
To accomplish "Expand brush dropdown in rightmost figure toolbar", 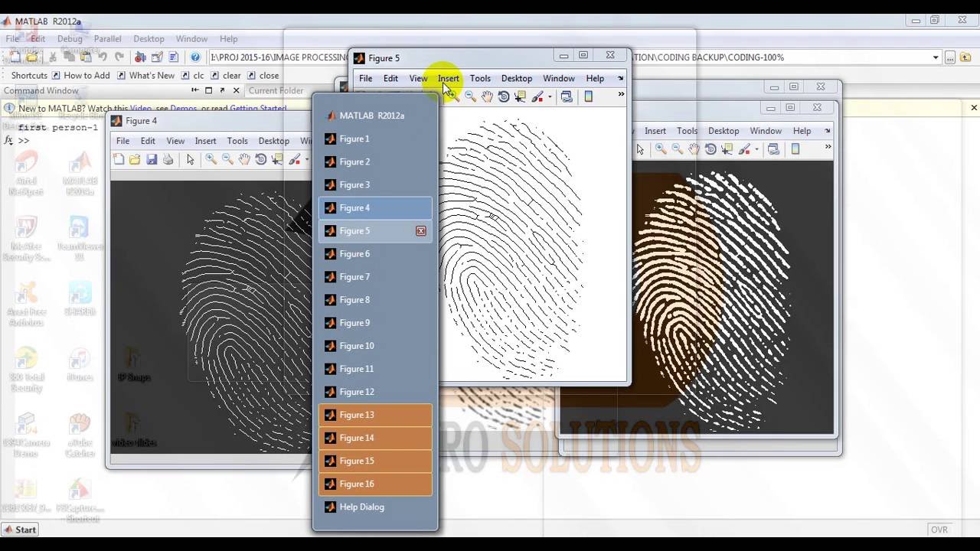I will pyautogui.click(x=756, y=149).
